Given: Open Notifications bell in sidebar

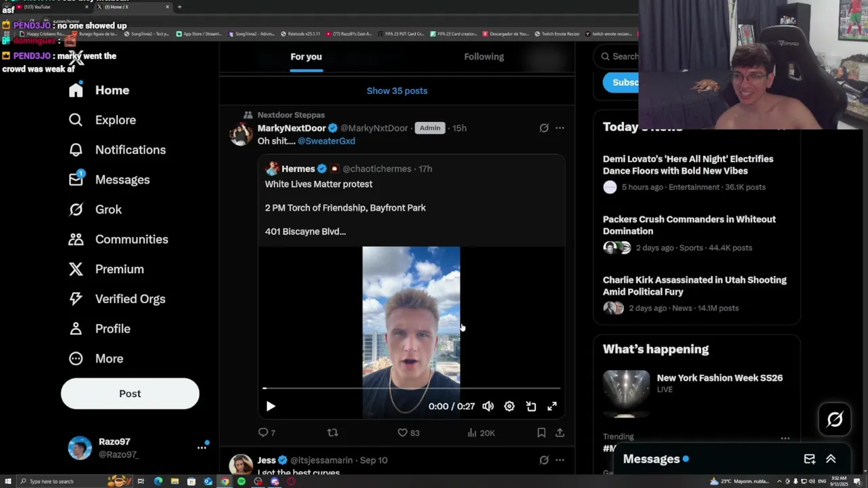Looking at the screenshot, I should [x=117, y=150].
